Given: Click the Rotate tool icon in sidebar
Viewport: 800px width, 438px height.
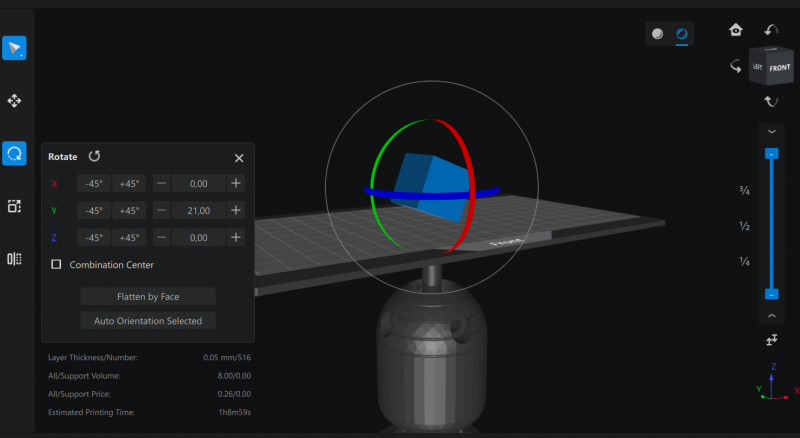Looking at the screenshot, I should coord(14,154).
